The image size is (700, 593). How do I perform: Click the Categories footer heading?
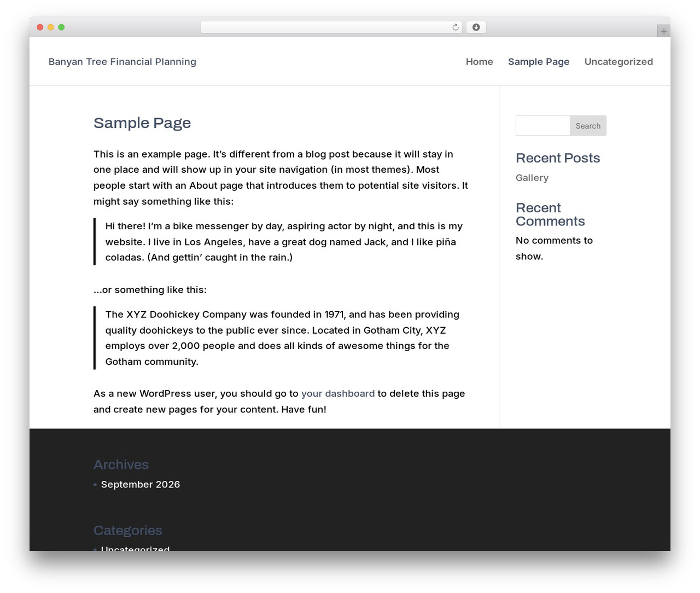point(128,530)
